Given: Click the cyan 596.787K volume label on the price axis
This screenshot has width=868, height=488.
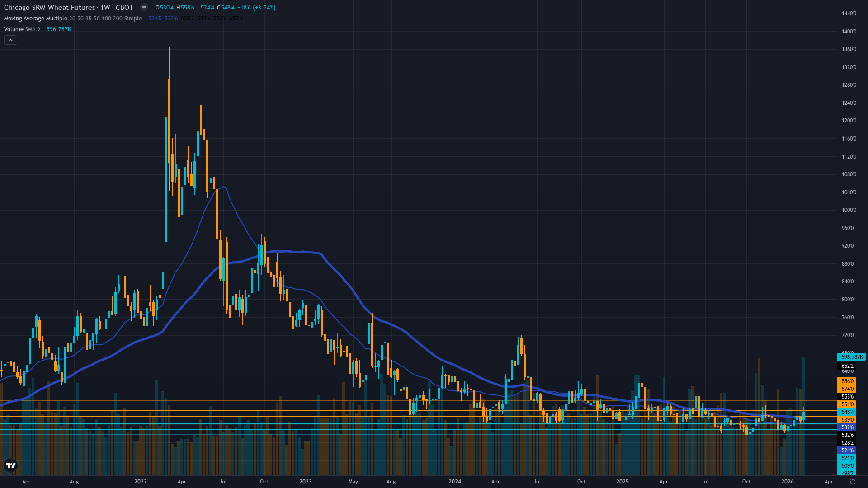Looking at the screenshot, I should (x=851, y=357).
